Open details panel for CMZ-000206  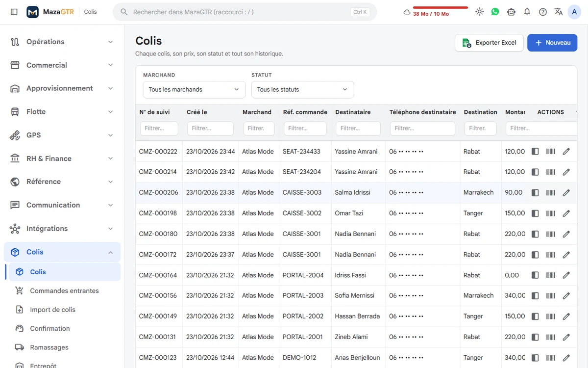[535, 193]
